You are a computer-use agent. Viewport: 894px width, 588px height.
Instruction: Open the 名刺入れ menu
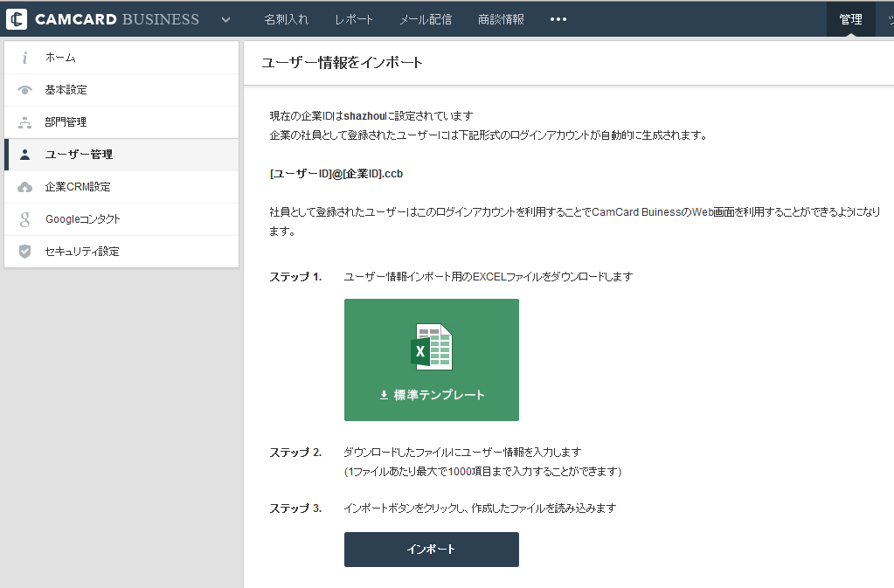[x=287, y=19]
